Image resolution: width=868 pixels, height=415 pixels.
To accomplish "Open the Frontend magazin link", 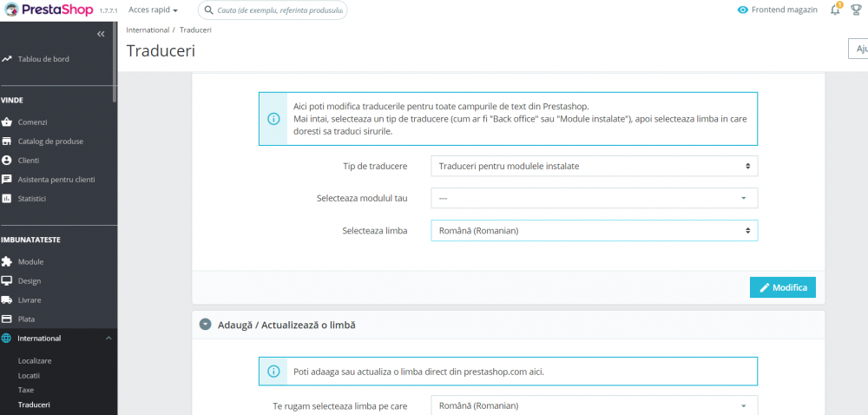I will click(x=785, y=10).
